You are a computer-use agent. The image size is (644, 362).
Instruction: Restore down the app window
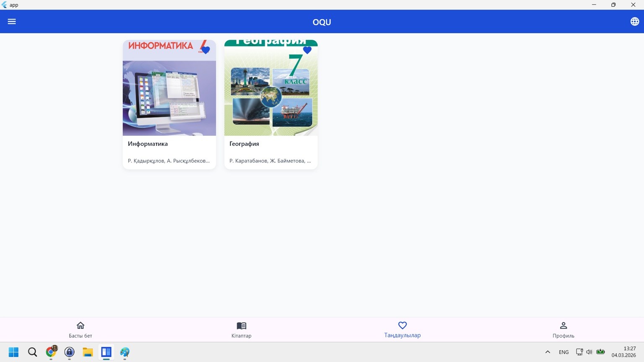tap(613, 5)
